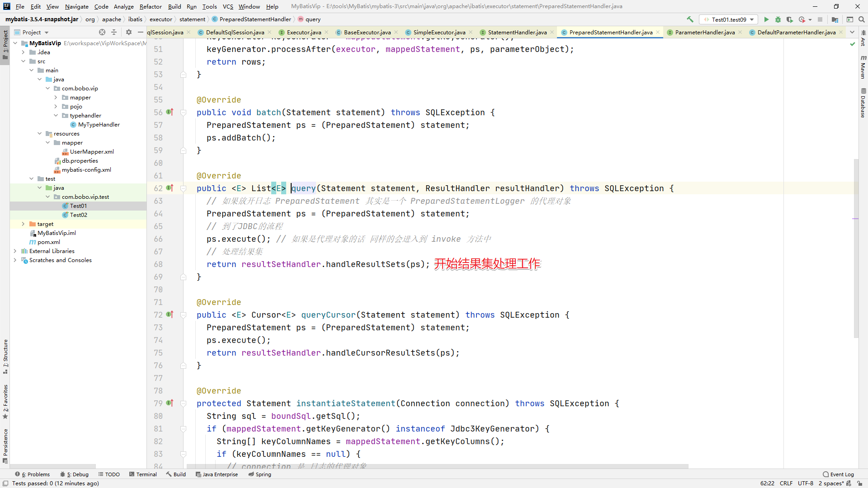Open the Test01.test09 run configuration dropdown
The width and height of the screenshot is (868, 488).
pos(729,19)
